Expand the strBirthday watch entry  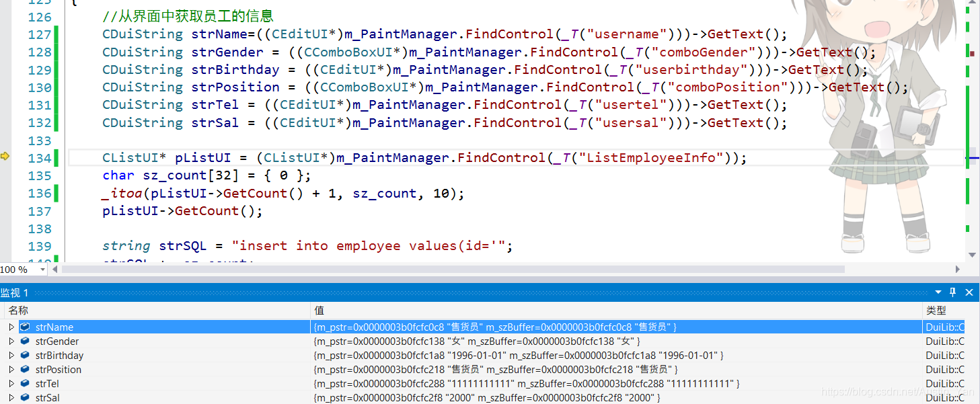click(11, 356)
